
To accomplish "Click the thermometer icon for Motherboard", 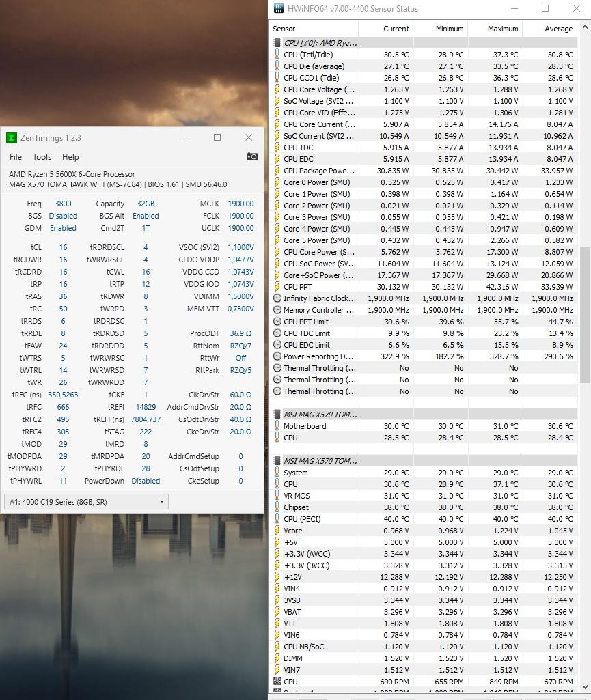I will tap(277, 426).
